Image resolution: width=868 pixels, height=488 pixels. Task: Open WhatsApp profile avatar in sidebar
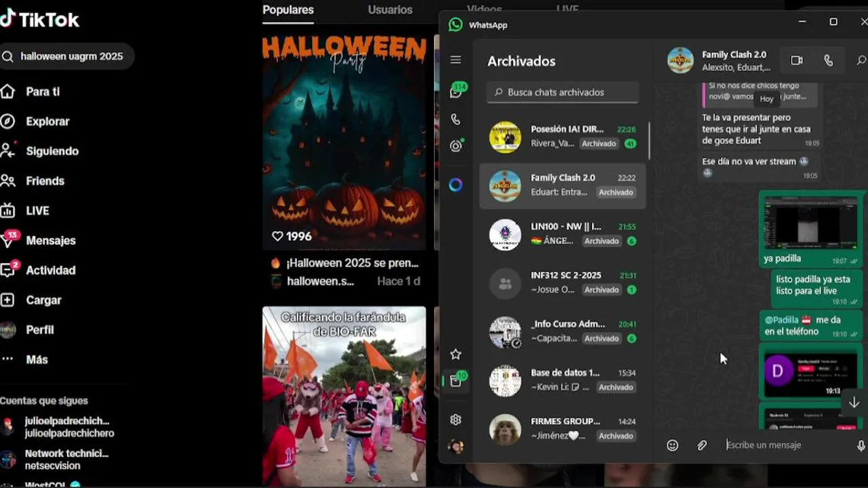pyautogui.click(x=456, y=447)
